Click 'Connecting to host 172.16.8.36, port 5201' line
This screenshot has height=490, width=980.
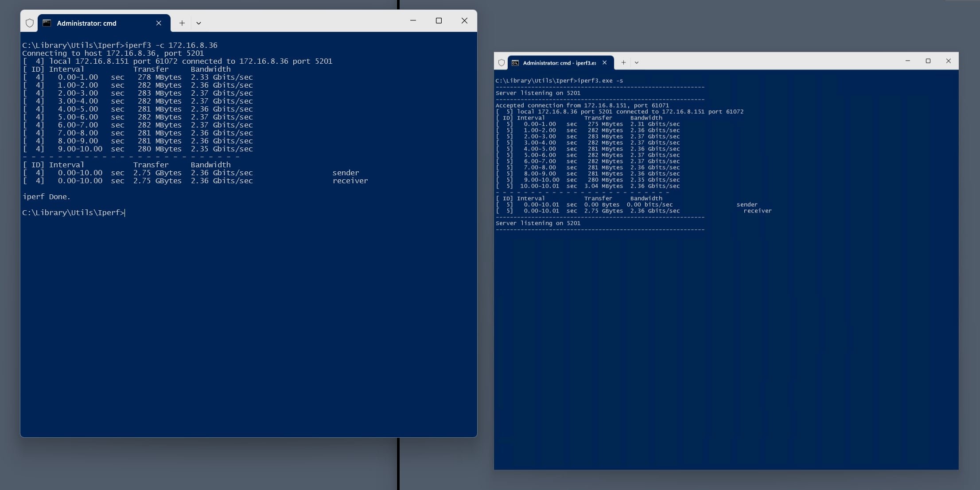coord(113,53)
